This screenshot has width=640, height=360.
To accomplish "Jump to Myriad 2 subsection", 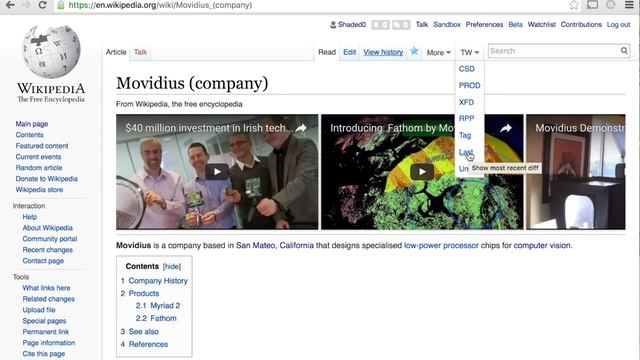I will click(x=165, y=306).
